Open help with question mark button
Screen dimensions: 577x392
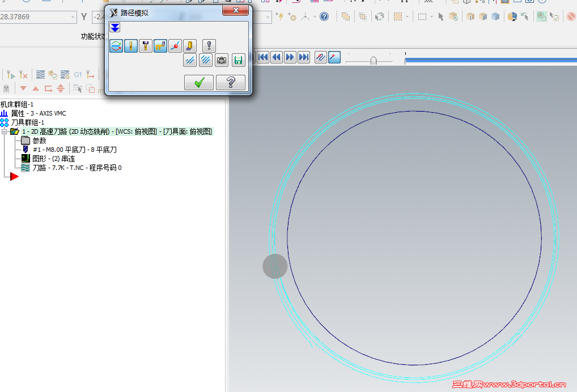tap(231, 82)
